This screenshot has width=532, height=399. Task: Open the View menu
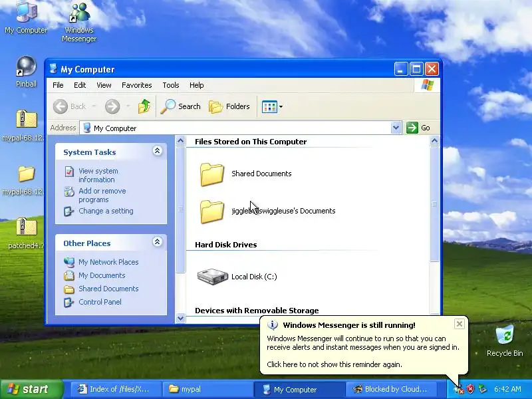click(104, 85)
